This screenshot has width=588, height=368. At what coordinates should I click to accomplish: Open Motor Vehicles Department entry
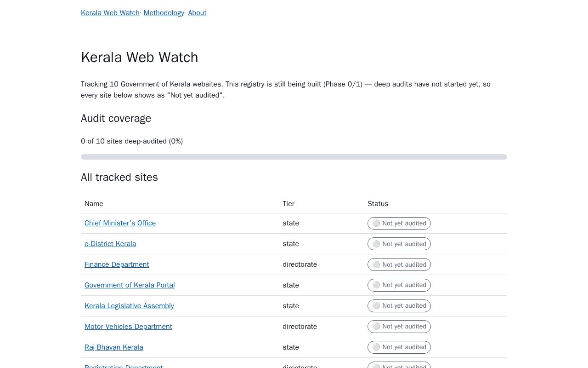pos(128,327)
